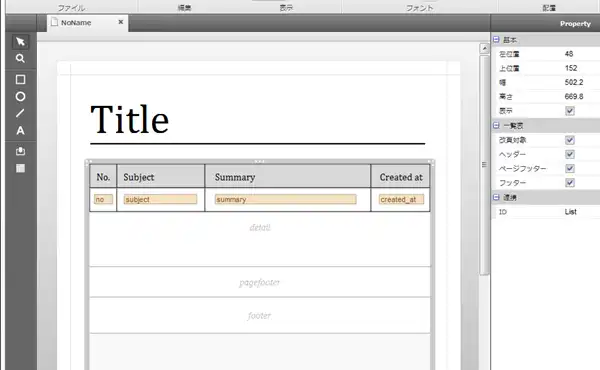This screenshot has width=600, height=370.
Task: Toggle the ページフッター page footer checkbox
Action: [570, 168]
